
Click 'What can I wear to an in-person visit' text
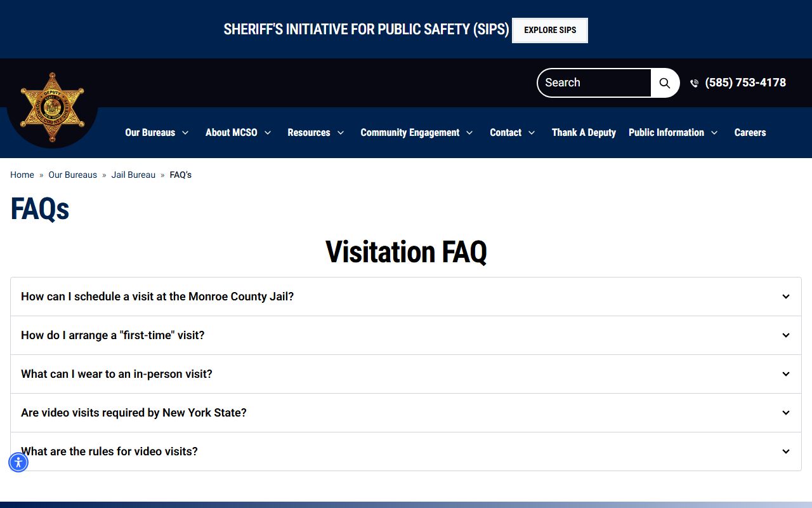(117, 374)
